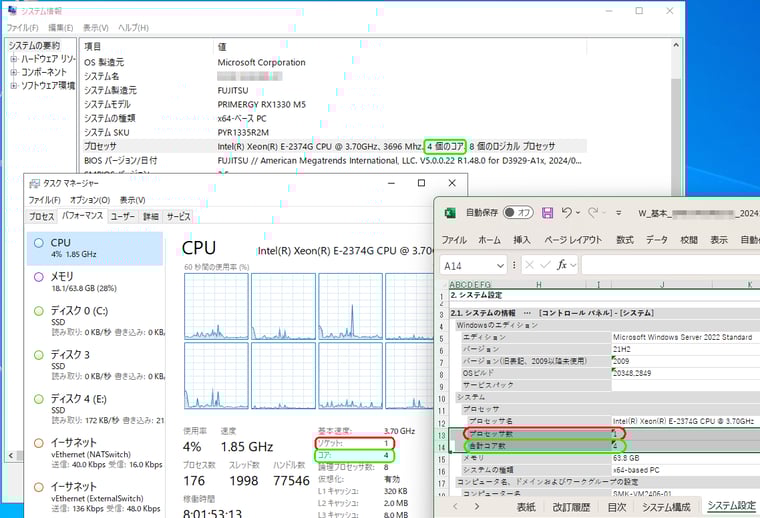The height and width of the screenshot is (518, 760).
Task: Expand ハードウェア リソース tree node
Action: click(14, 59)
